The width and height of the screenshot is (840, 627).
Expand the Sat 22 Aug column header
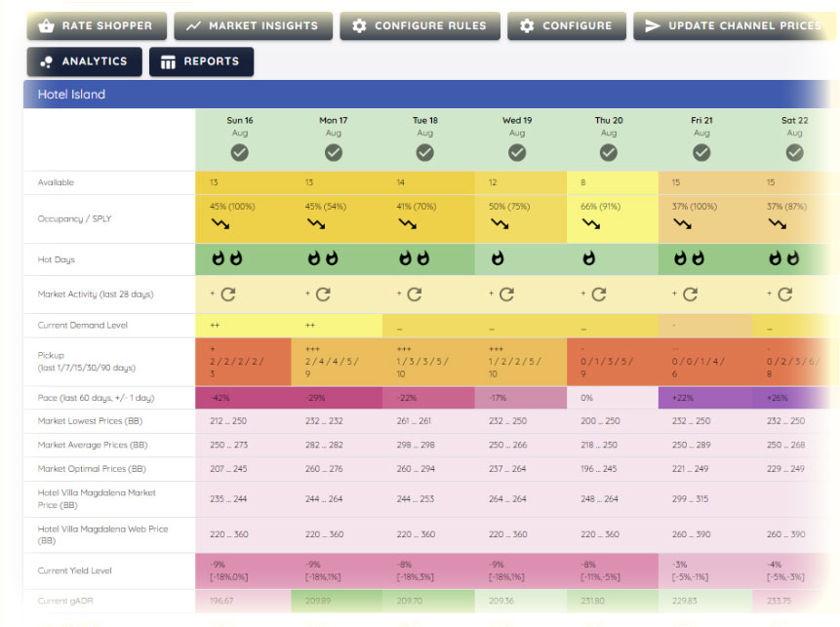794,139
